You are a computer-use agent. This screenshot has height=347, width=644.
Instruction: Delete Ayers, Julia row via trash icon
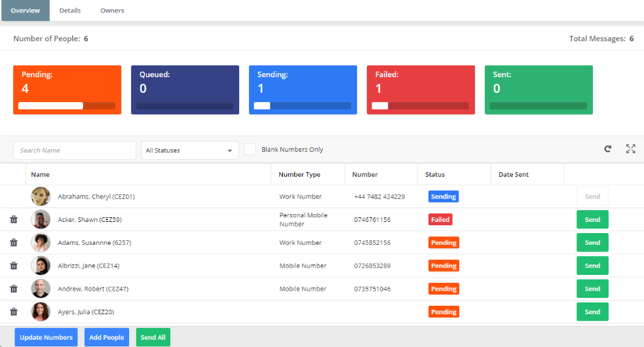pos(14,312)
